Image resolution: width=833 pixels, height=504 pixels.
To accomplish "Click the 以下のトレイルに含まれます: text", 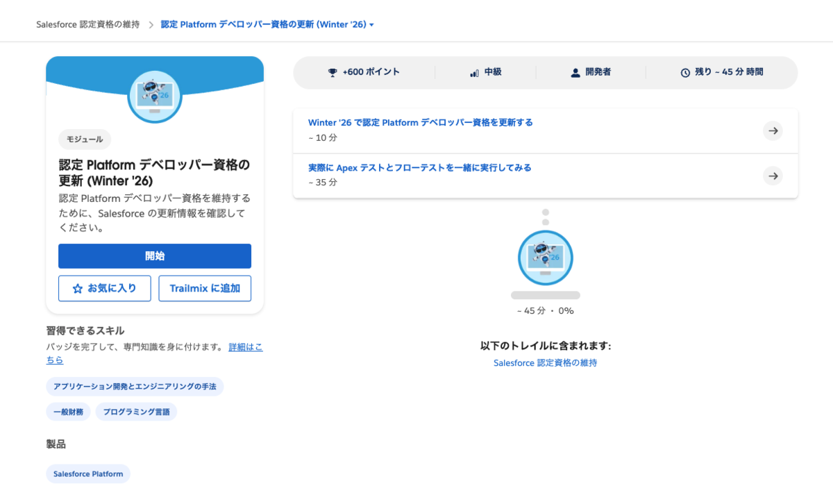I will [x=546, y=346].
